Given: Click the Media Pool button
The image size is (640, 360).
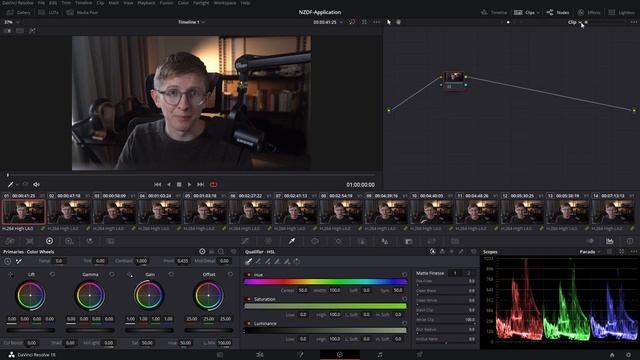Looking at the screenshot, I should click(x=82, y=13).
